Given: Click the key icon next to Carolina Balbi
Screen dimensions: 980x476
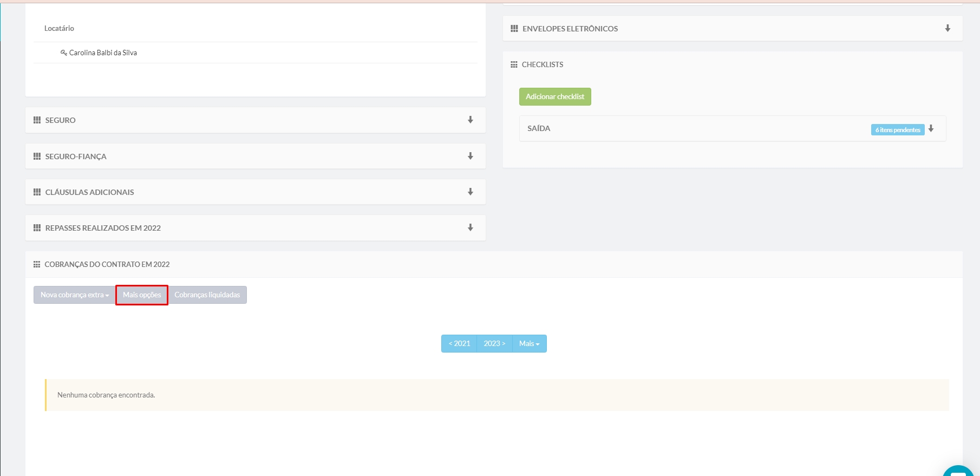Looking at the screenshot, I should [63, 53].
